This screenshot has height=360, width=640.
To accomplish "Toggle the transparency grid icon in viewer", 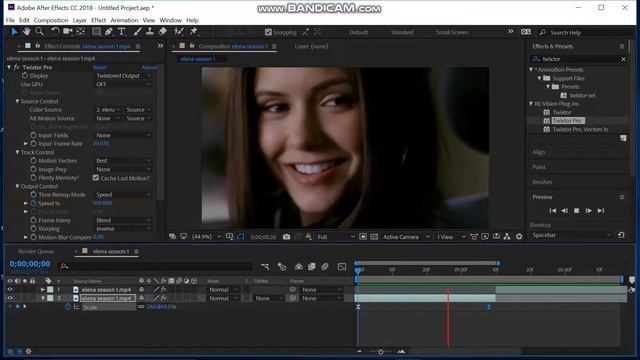I will (x=374, y=237).
